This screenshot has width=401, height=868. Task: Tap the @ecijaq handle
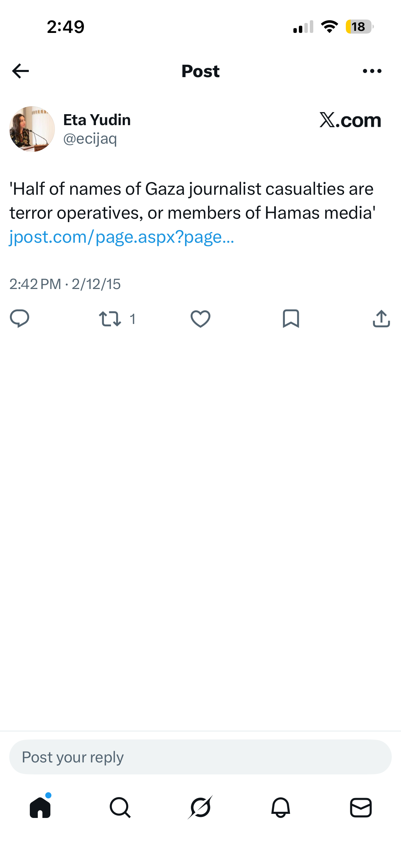[90, 139]
